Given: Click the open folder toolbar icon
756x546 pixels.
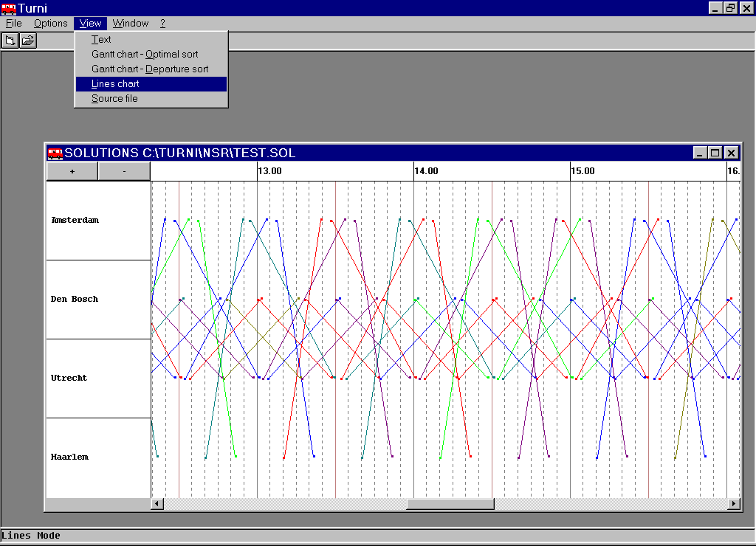Looking at the screenshot, I should tap(28, 41).
